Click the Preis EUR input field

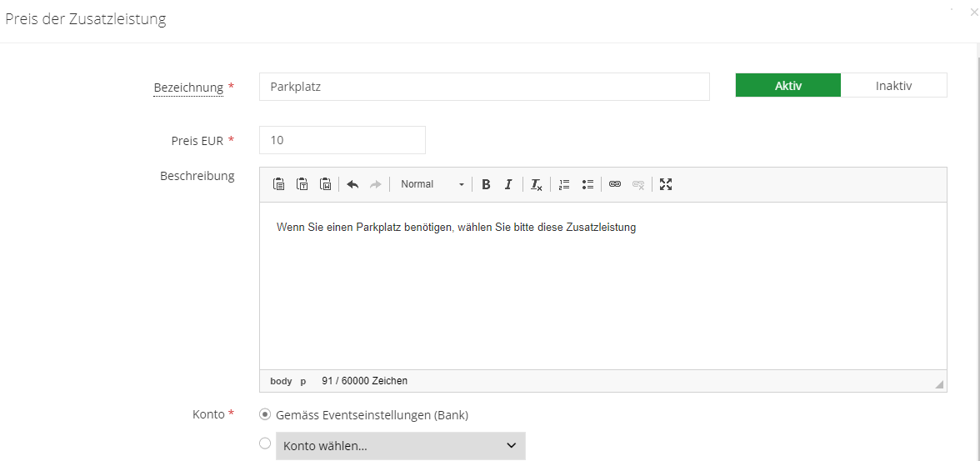pos(342,140)
